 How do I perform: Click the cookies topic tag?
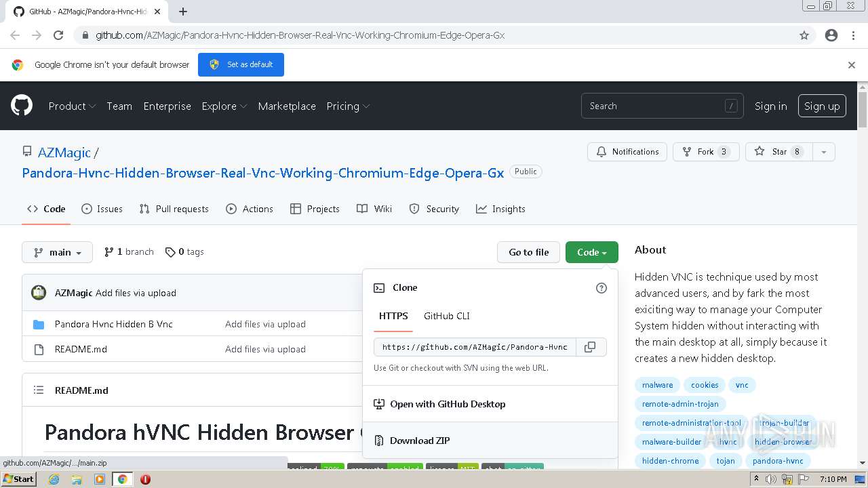click(x=705, y=385)
